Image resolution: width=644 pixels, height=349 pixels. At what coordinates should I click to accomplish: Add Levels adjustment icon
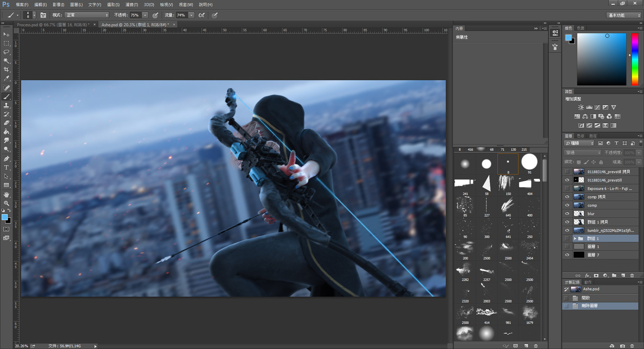pyautogui.click(x=589, y=107)
